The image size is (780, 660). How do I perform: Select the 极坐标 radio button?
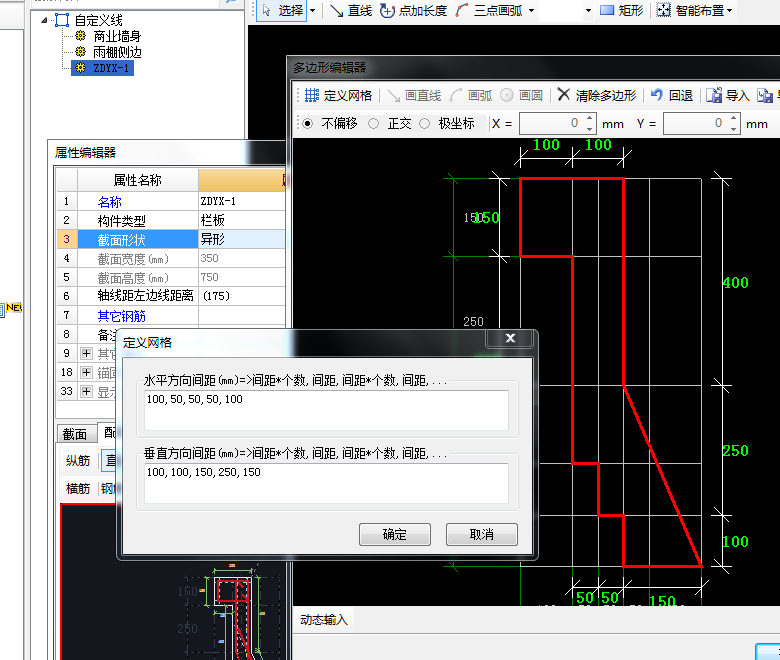pos(424,123)
